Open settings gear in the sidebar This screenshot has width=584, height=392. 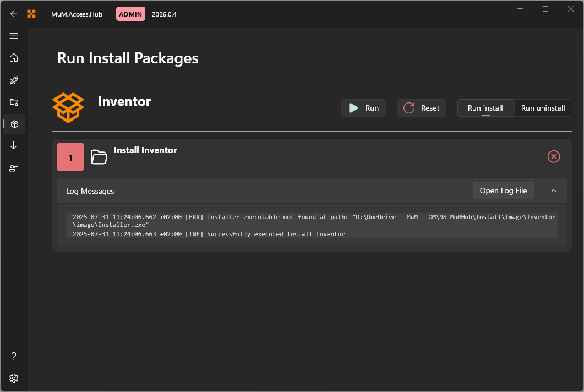14,378
